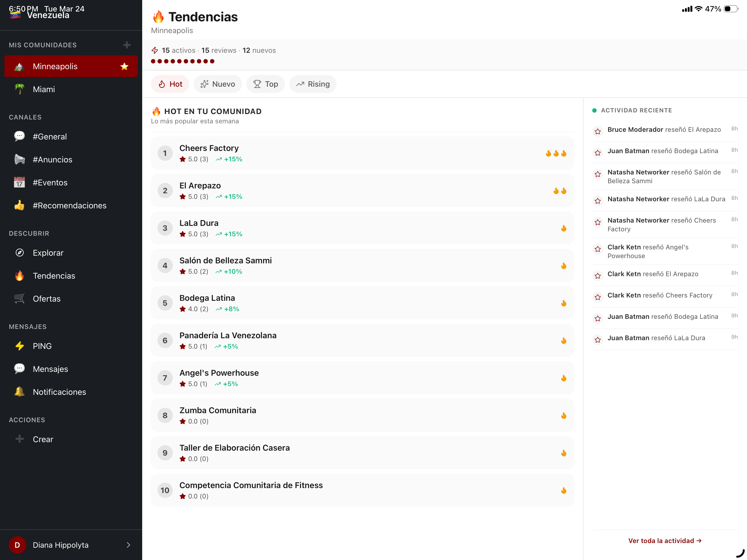The height and width of the screenshot is (560, 747).
Task: Click the battery status icon
Action: point(731,9)
